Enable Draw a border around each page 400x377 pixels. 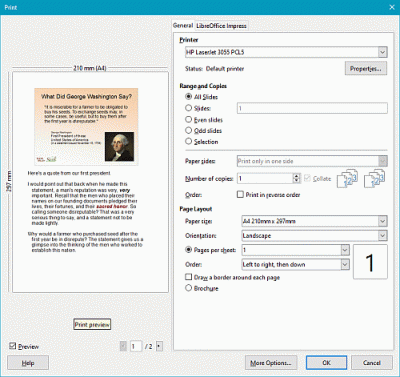pyautogui.click(x=189, y=277)
